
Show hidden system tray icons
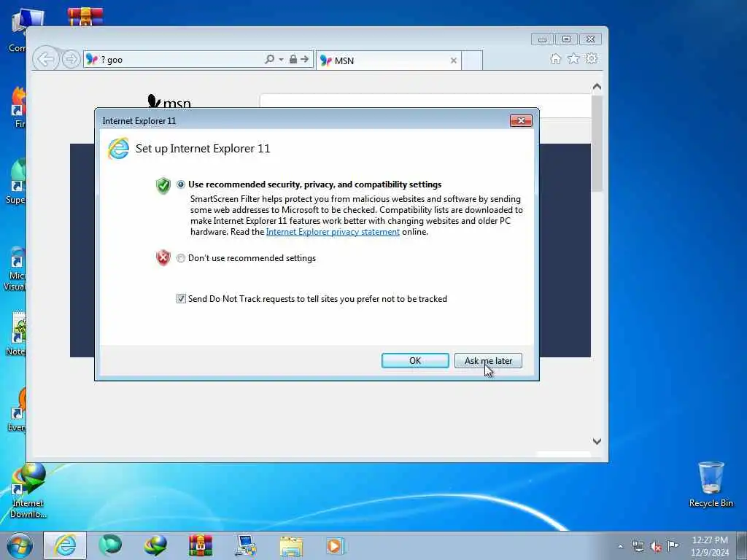tap(620, 547)
